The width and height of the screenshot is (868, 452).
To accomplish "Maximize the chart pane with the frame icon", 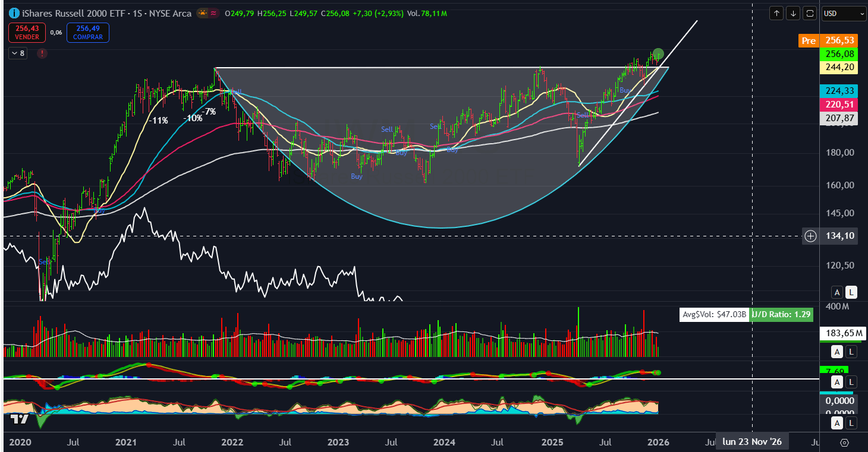I will coord(809,13).
